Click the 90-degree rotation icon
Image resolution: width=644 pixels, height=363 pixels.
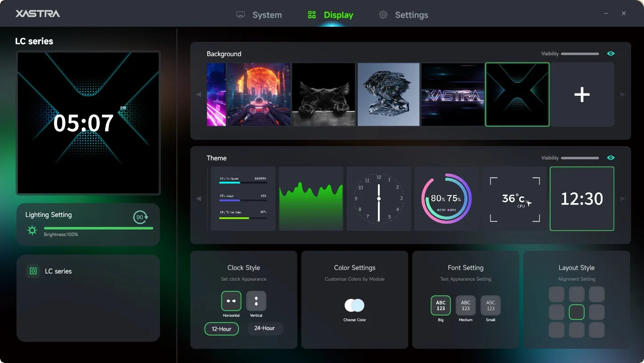pyautogui.click(x=141, y=217)
